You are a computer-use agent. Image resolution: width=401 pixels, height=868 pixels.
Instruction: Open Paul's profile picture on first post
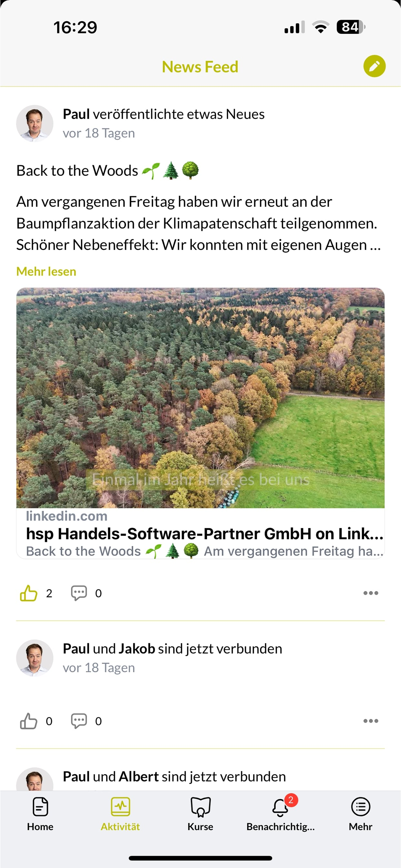(35, 123)
